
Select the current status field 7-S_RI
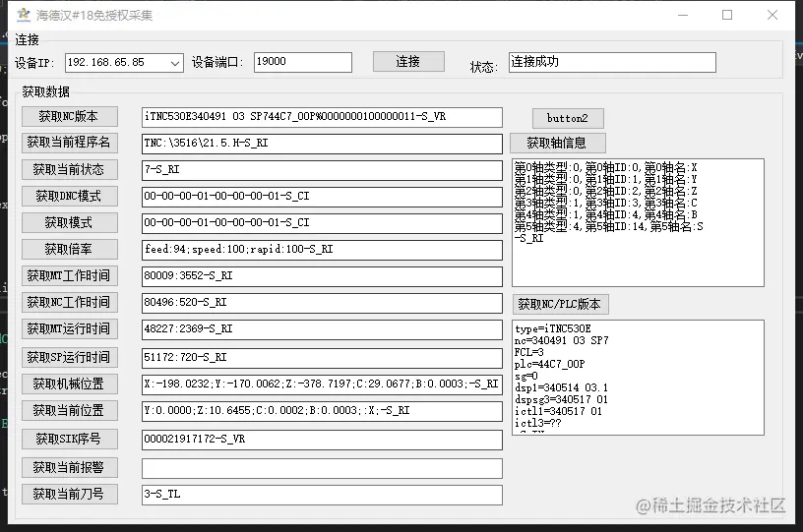tap(322, 170)
